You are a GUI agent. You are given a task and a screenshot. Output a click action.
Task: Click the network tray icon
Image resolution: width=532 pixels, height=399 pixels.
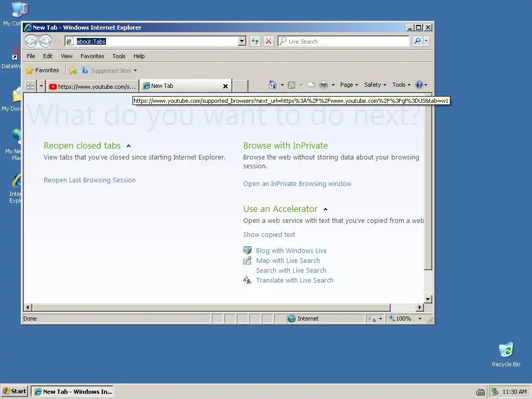pyautogui.click(x=495, y=392)
